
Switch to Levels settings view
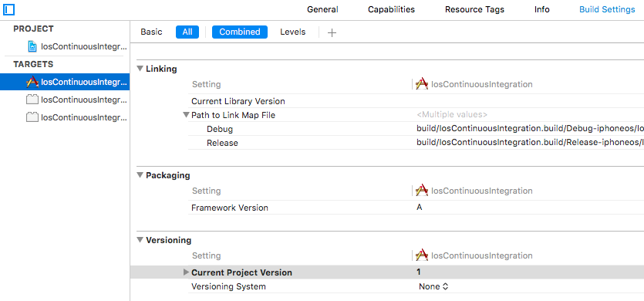293,32
